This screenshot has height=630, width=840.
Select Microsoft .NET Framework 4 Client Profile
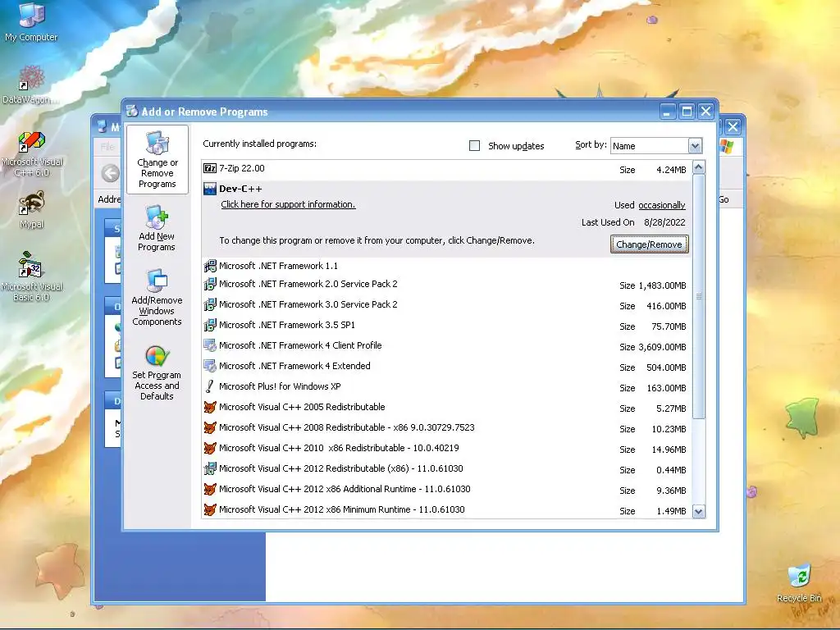point(447,346)
